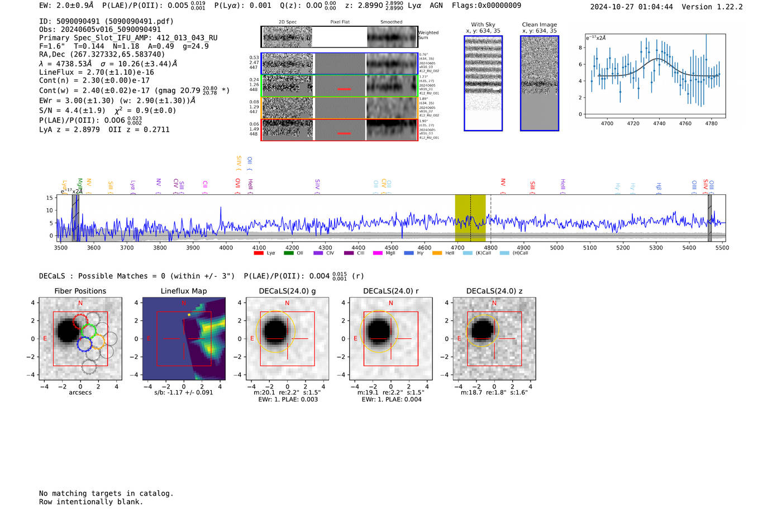
Task: Click the dark purple CIII legend swatch
Action: coord(349,253)
